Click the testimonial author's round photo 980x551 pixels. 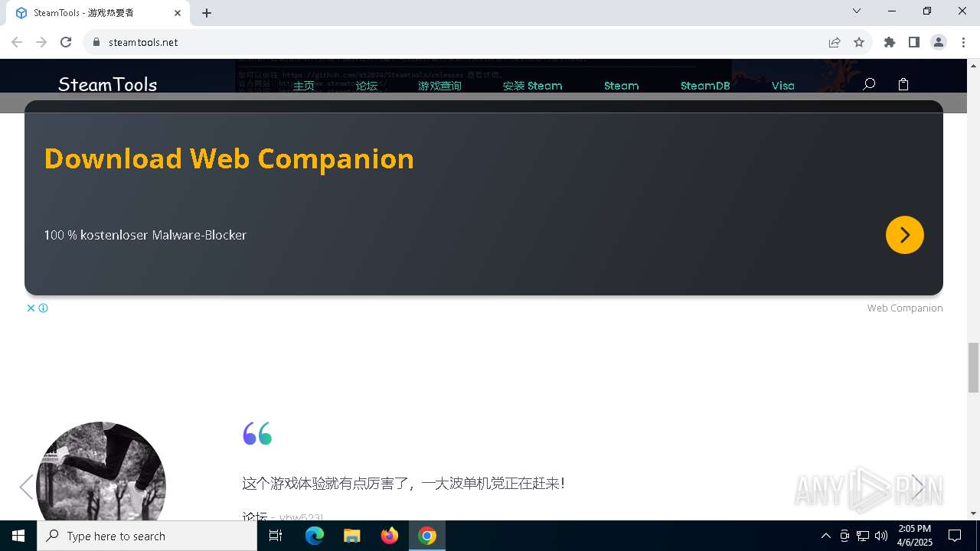[101, 471]
